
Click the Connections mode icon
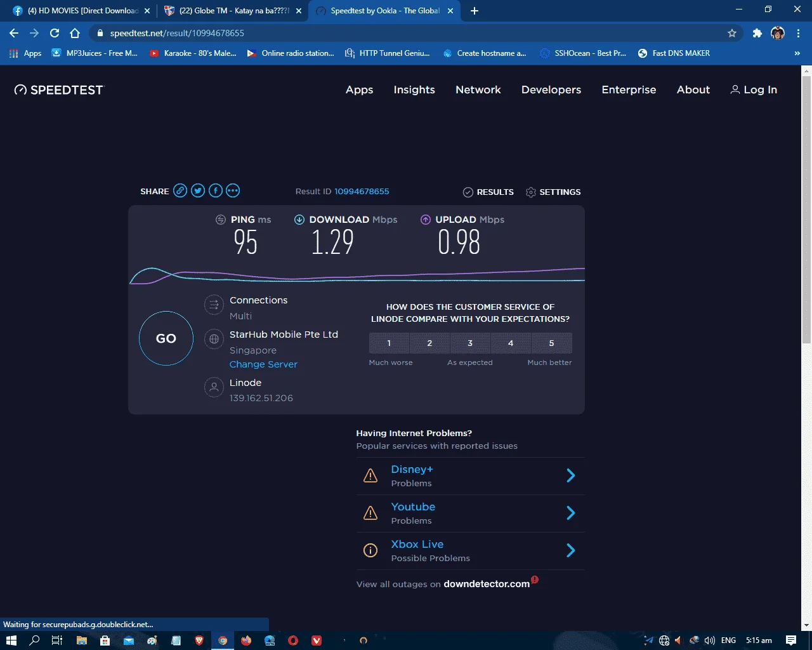point(214,305)
